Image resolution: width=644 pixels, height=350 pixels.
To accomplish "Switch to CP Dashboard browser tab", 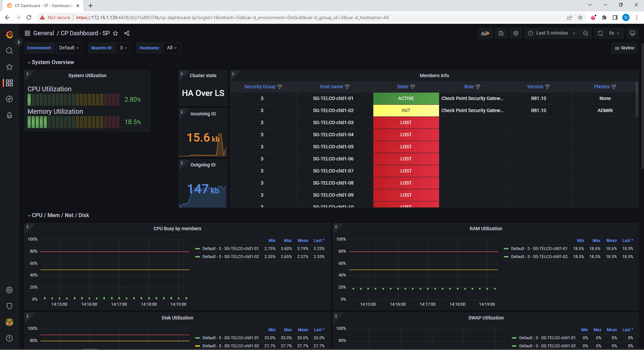I will [x=43, y=6].
